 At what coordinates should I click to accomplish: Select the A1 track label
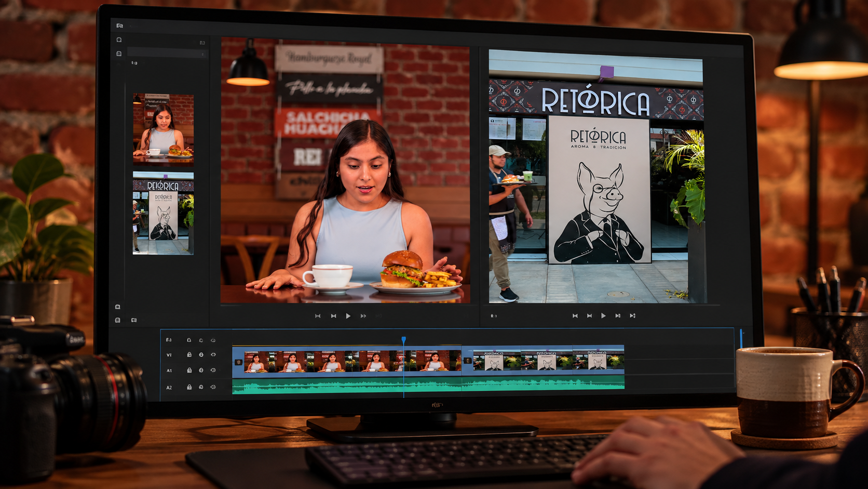(169, 371)
